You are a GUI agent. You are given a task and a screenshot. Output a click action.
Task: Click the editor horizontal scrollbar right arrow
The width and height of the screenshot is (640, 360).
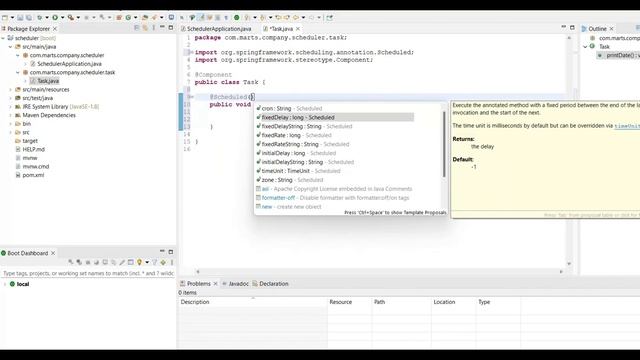561,271
